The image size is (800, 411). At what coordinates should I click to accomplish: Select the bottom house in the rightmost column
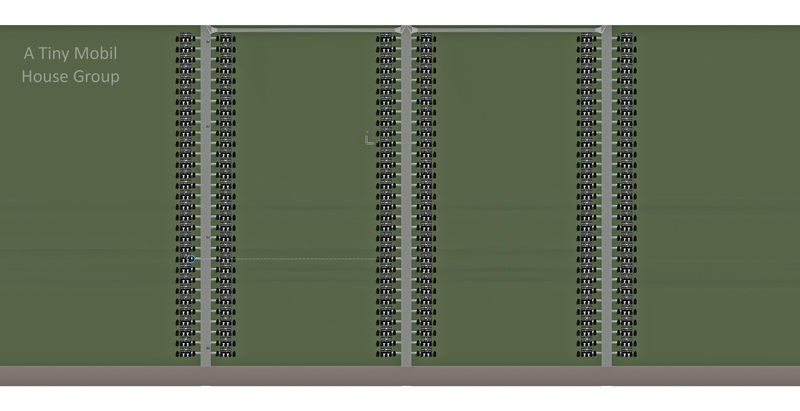[626, 352]
